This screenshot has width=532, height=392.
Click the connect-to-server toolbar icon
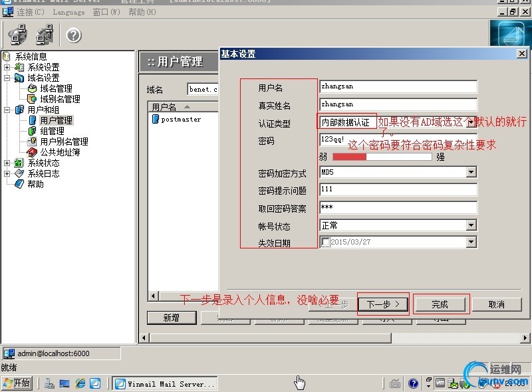(18, 35)
